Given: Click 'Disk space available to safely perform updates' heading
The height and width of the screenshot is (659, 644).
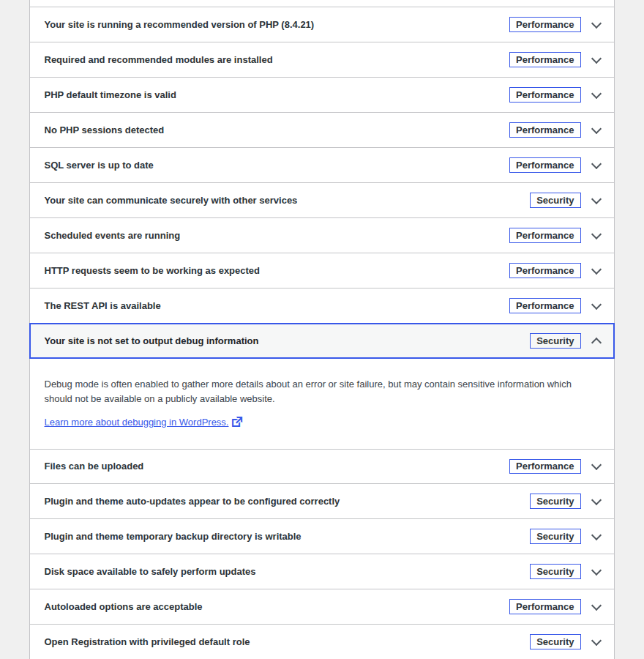Looking at the screenshot, I should pyautogui.click(x=150, y=572).
